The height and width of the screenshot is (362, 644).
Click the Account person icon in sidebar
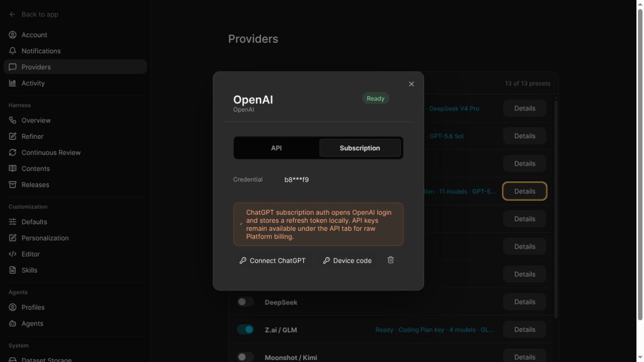[x=13, y=35]
